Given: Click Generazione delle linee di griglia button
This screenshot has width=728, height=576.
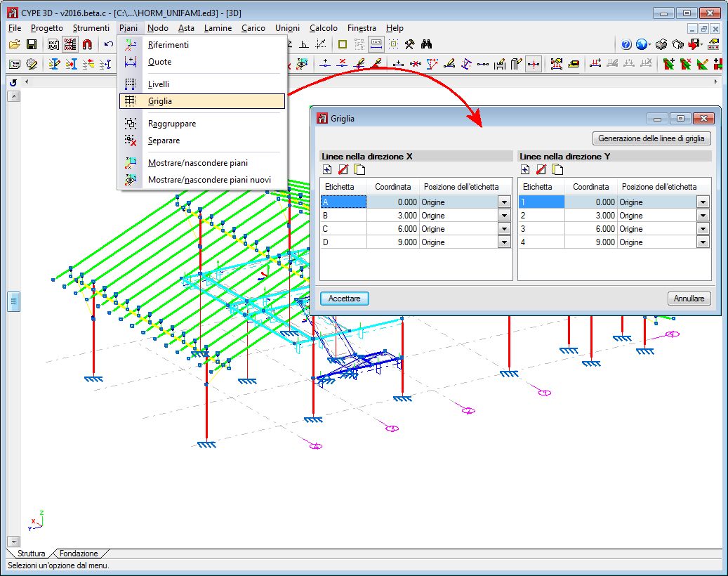Looking at the screenshot, I should (651, 138).
